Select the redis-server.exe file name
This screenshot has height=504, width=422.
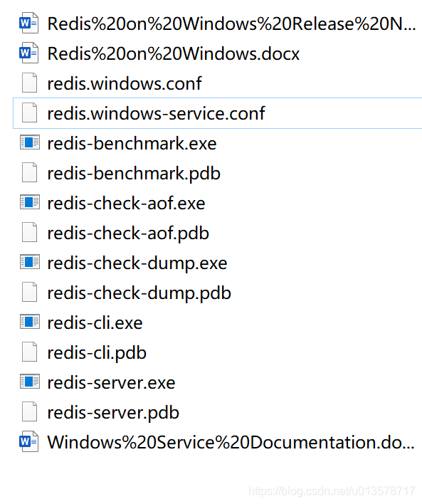click(111, 382)
